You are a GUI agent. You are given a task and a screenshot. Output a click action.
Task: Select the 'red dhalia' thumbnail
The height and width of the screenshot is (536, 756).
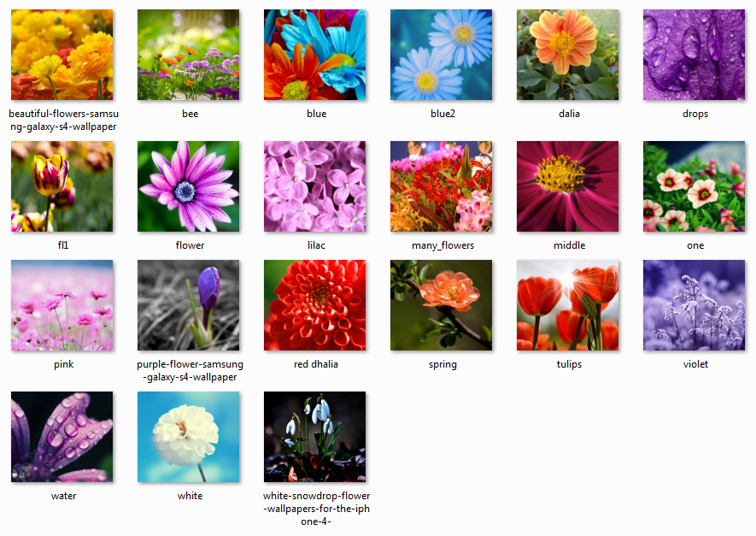pyautogui.click(x=314, y=305)
